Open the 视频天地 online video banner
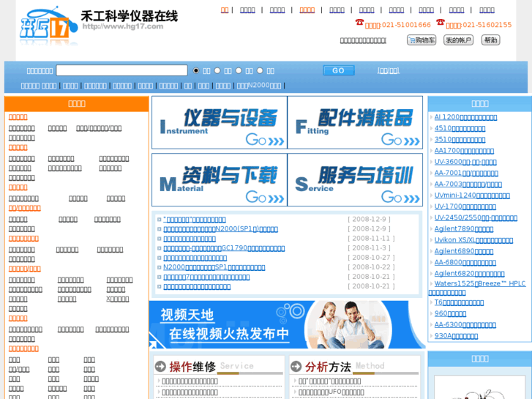Image resolution: width=532 pixels, height=399 pixels. point(287,324)
